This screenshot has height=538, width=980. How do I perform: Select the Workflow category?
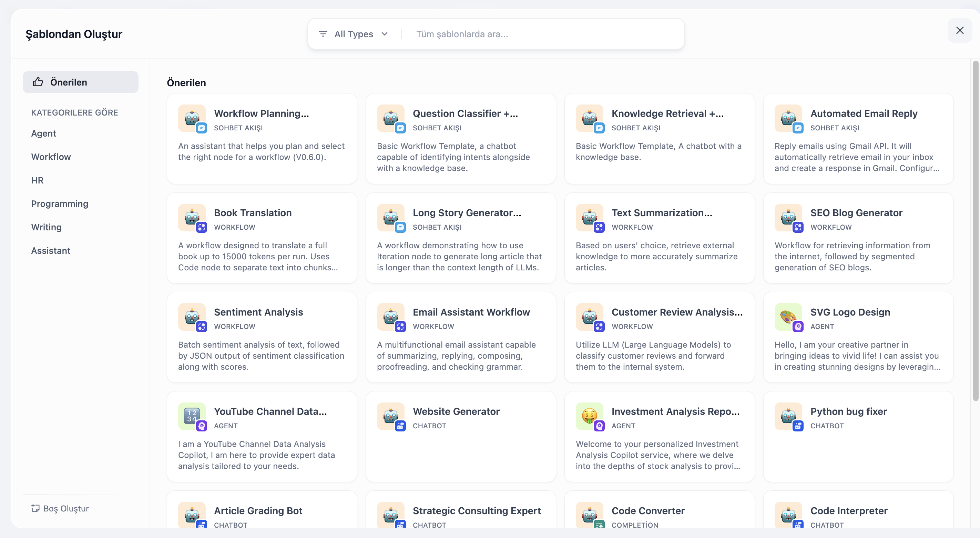pyautogui.click(x=51, y=157)
